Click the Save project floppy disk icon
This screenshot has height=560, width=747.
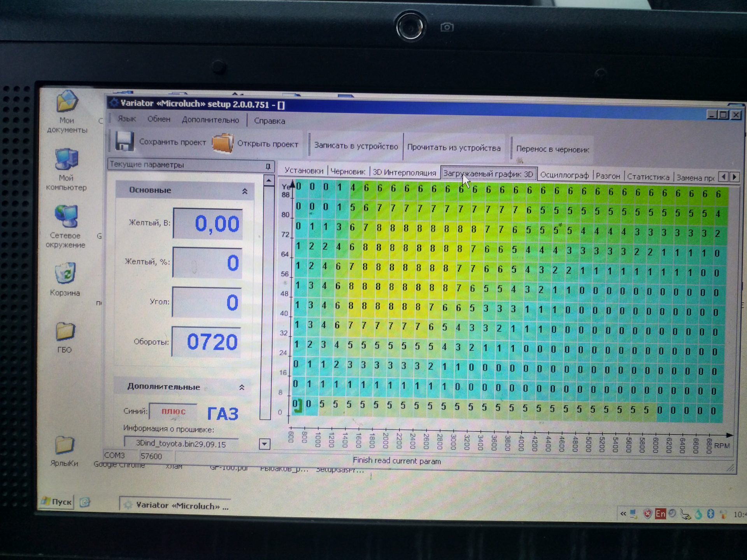point(124,142)
